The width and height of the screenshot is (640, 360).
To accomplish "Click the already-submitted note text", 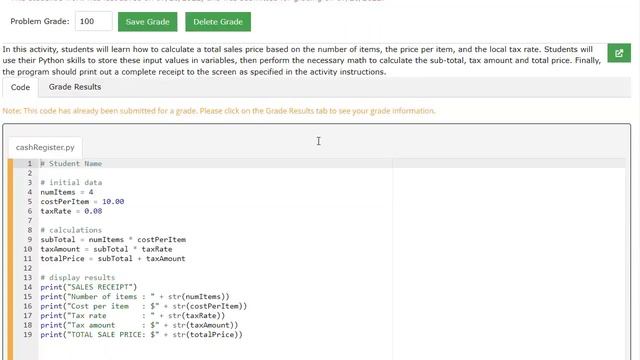I will point(219,111).
